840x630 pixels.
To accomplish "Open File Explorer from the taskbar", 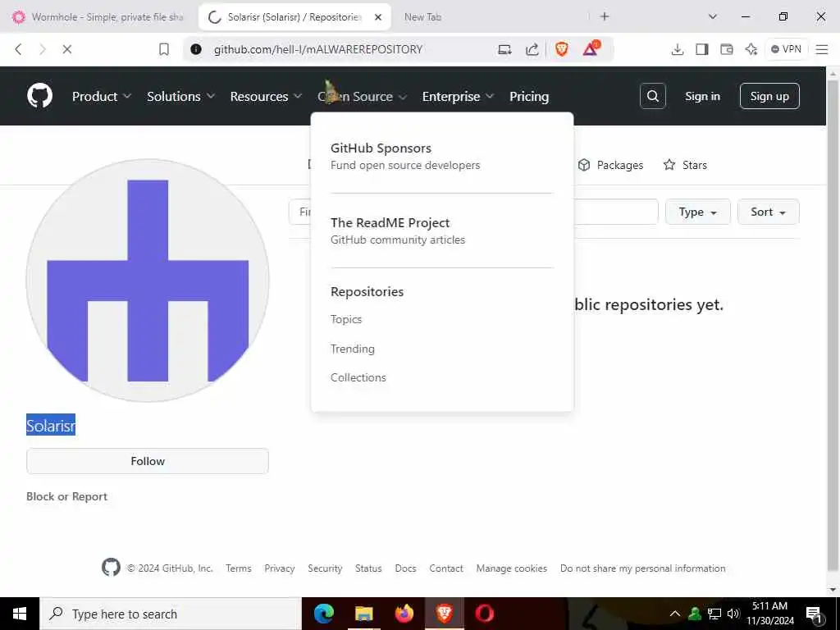I will click(x=363, y=613).
